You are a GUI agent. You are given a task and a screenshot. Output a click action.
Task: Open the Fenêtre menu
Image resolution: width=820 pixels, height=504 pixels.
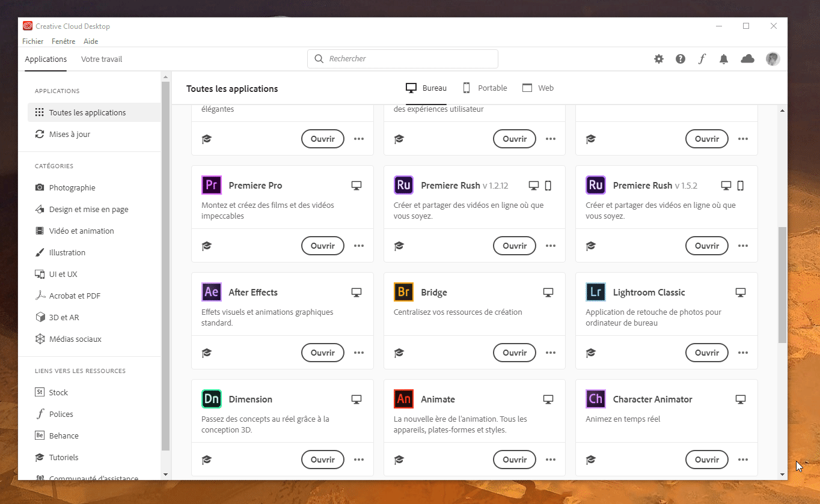pos(64,41)
